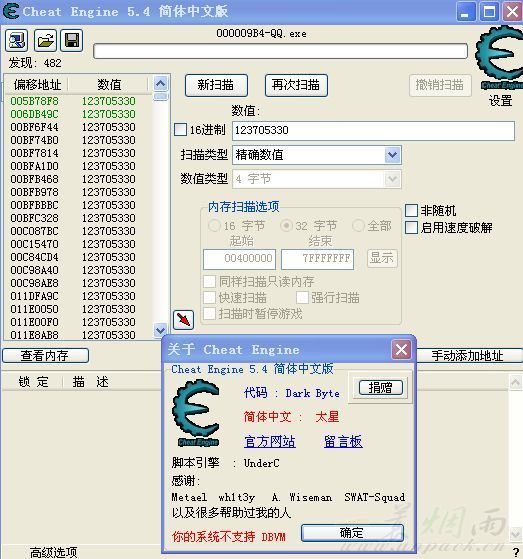Open the 数值类型 dropdown showing 4 字节
Image resolution: width=523 pixels, height=559 pixels.
pyautogui.click(x=317, y=179)
